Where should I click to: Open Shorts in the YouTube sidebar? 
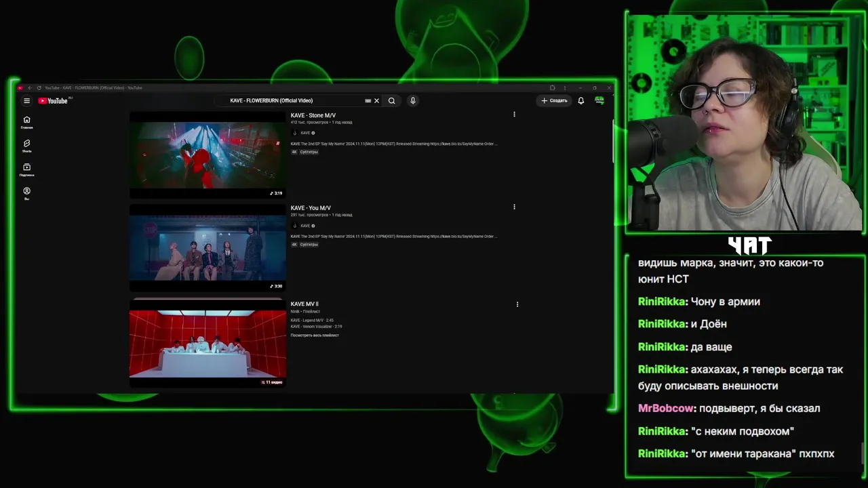click(x=26, y=146)
